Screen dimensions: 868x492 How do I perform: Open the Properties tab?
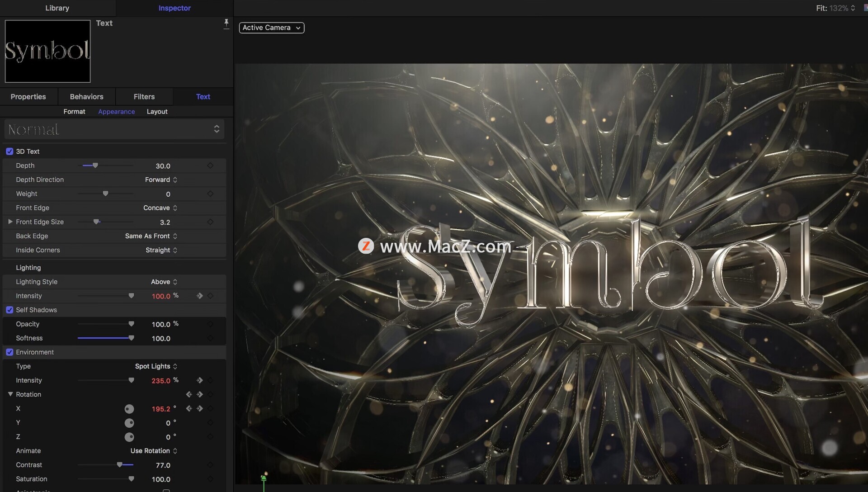tap(28, 97)
